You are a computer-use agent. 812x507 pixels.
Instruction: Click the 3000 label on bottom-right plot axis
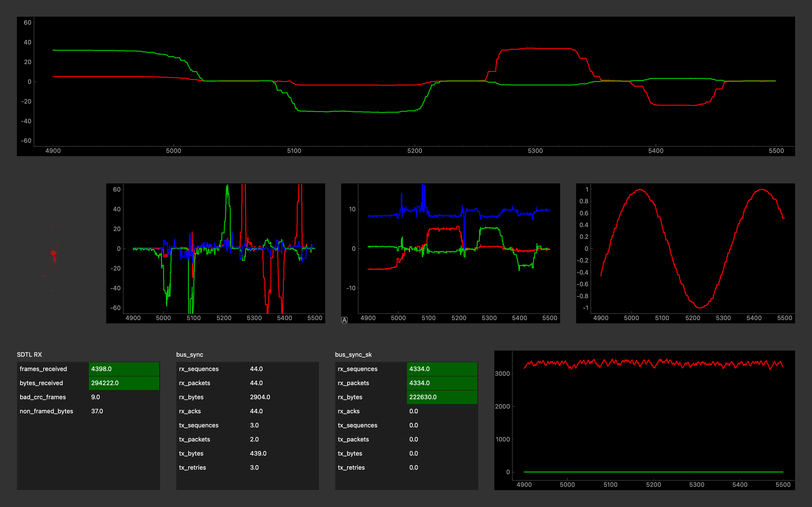tap(502, 374)
